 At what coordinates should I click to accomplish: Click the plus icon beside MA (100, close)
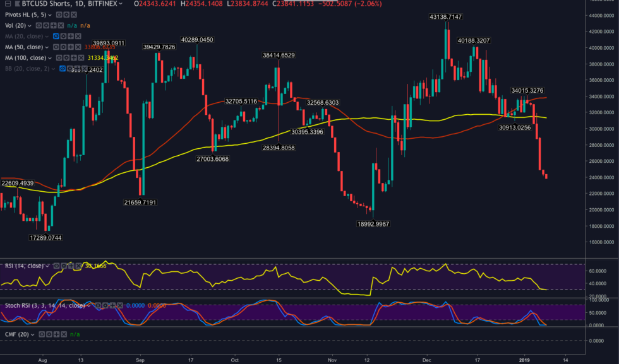(x=75, y=57)
